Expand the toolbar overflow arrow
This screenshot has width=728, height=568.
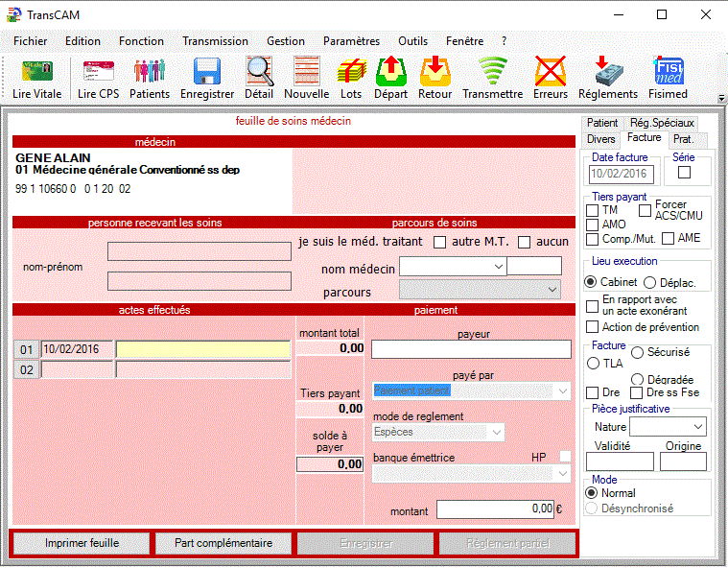click(721, 98)
